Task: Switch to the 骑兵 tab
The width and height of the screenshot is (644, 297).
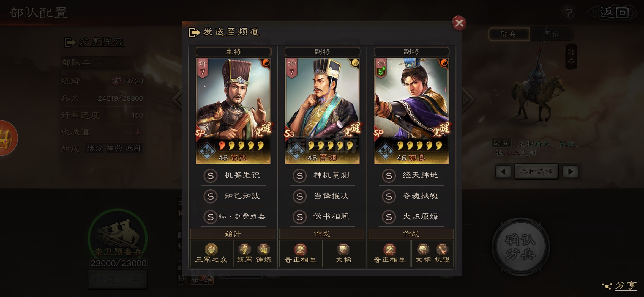Action: tap(509, 34)
